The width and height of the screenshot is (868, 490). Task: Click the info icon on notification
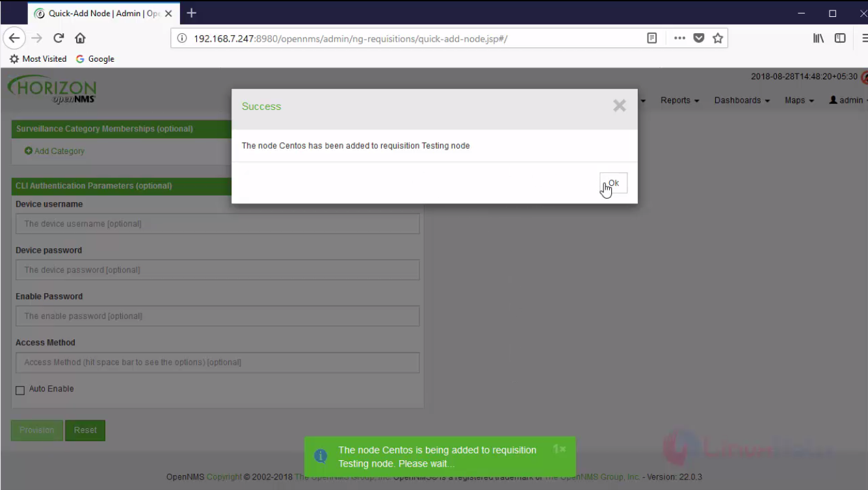point(321,456)
